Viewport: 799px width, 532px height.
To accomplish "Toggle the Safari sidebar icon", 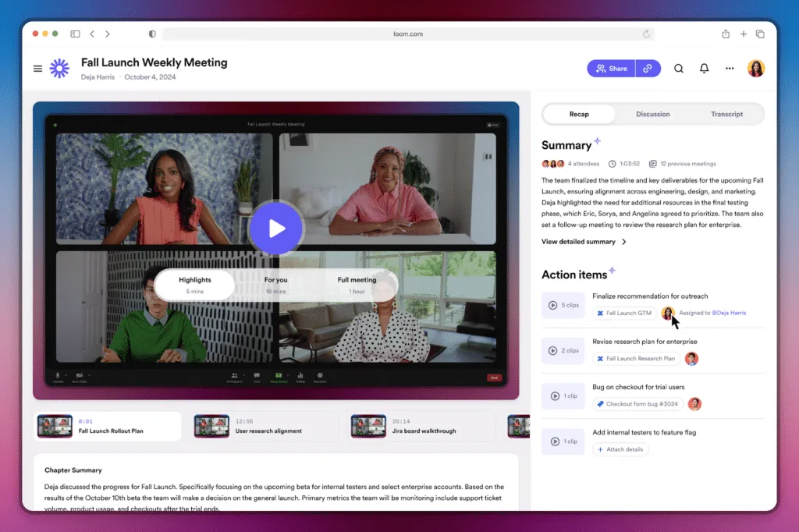I will 75,34.
